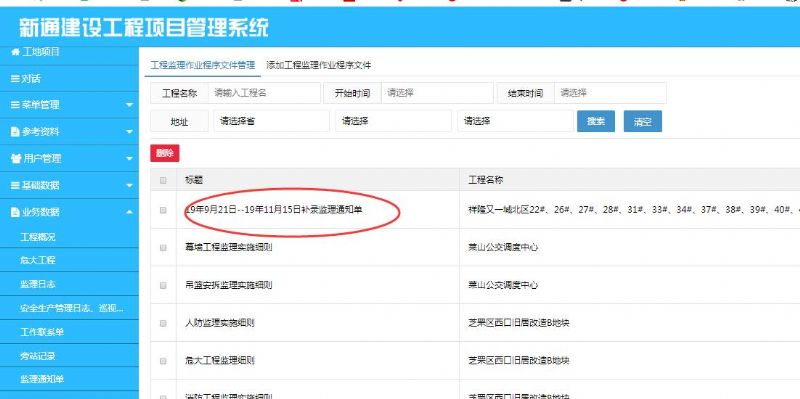Open the city dropdown after 请选择省
The width and height of the screenshot is (800, 399).
393,121
